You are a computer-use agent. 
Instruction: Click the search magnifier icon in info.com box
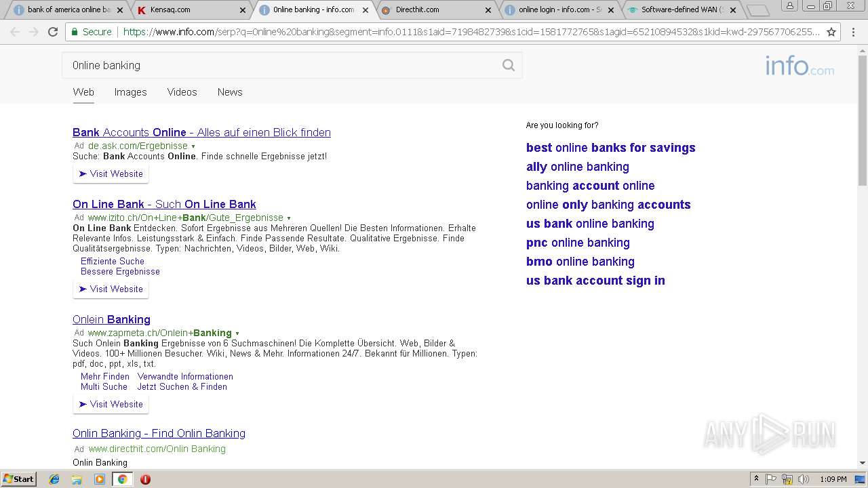click(508, 65)
